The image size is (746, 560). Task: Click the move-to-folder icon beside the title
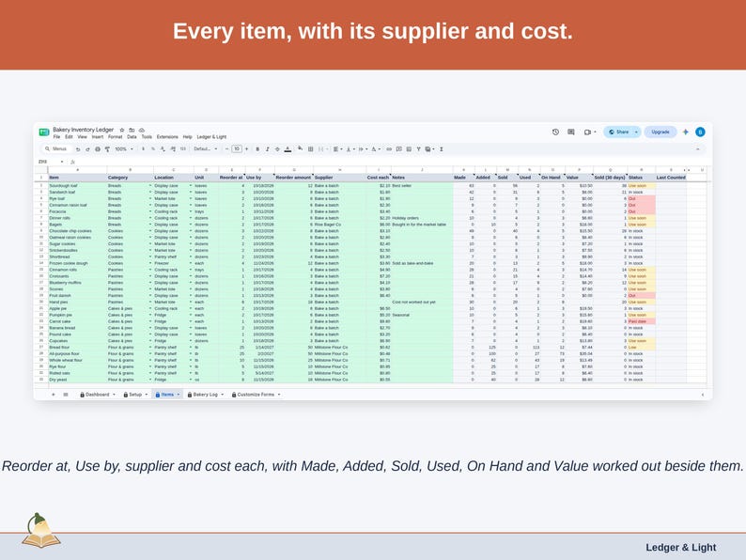[x=132, y=130]
